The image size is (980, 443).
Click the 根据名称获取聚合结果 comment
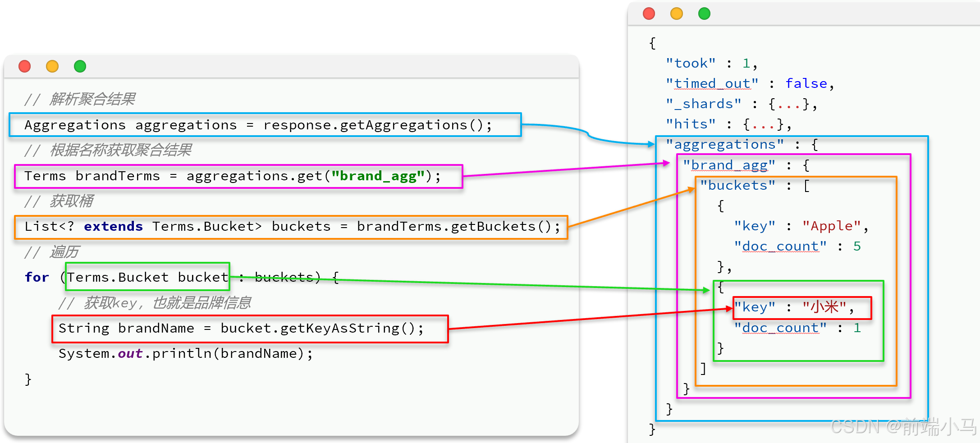108,150
